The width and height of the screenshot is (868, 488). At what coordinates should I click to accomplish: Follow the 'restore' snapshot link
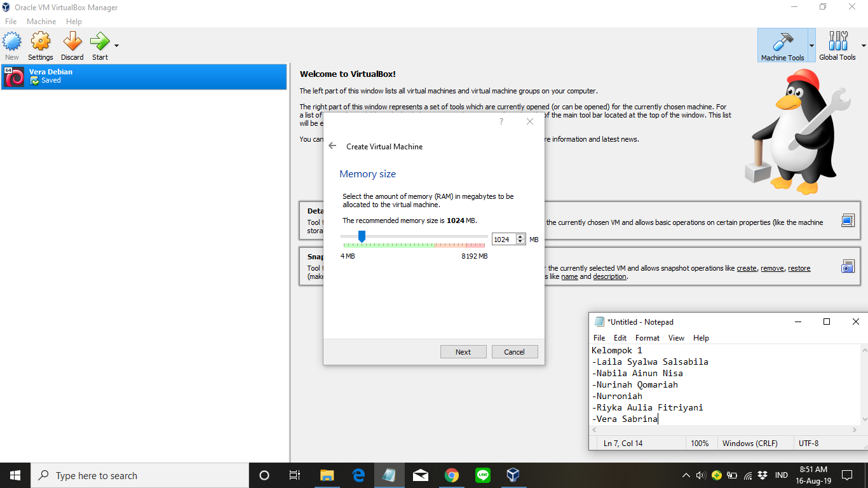799,268
